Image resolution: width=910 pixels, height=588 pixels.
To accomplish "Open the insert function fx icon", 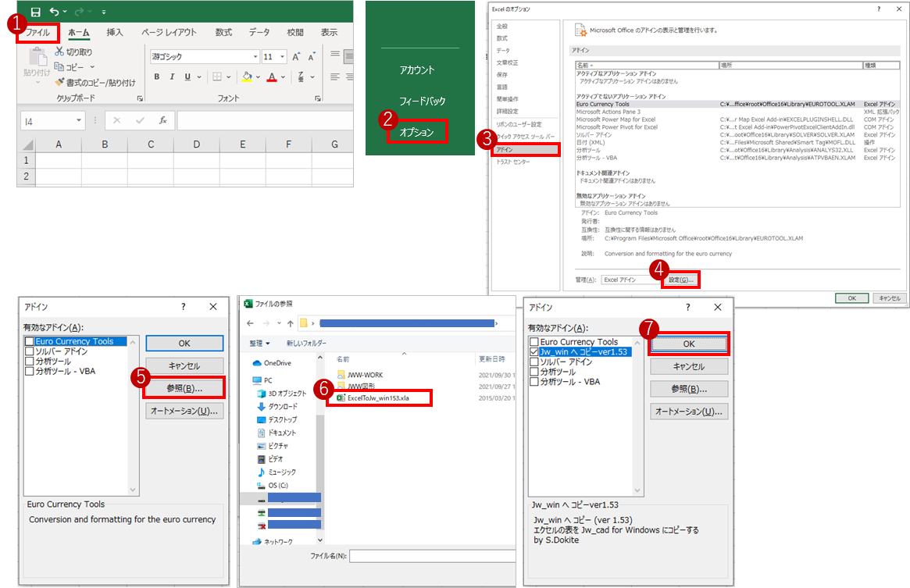I will [x=163, y=120].
